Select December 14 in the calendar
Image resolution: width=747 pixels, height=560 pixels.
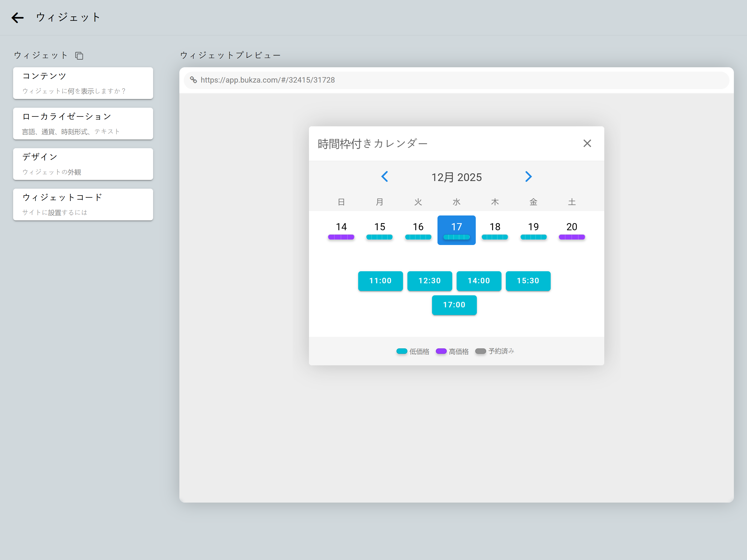(341, 230)
